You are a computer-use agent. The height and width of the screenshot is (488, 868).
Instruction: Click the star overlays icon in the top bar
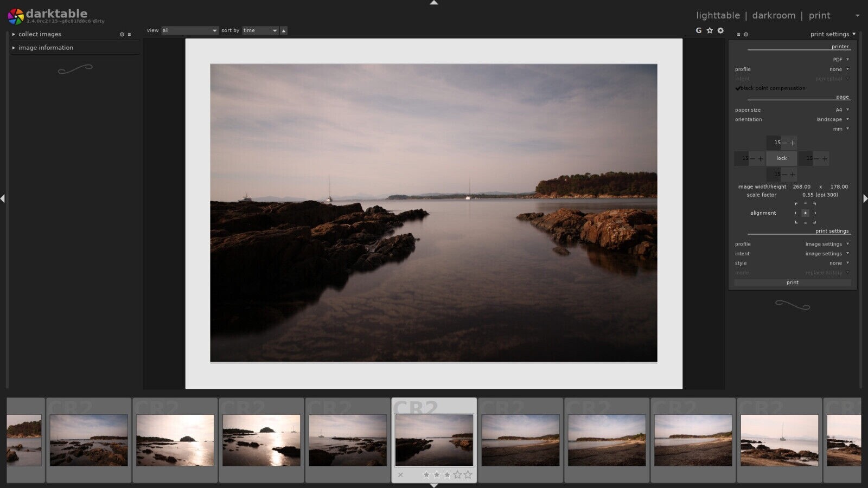pyautogui.click(x=710, y=30)
